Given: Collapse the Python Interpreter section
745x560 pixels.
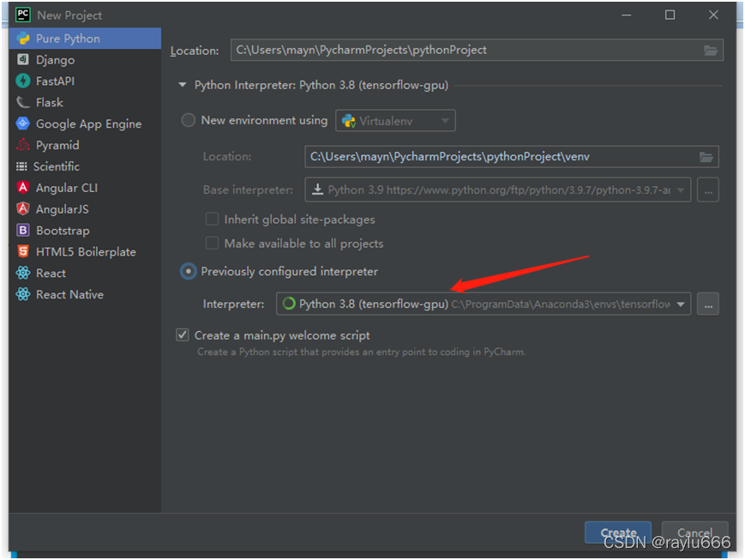Looking at the screenshot, I should tap(182, 85).
